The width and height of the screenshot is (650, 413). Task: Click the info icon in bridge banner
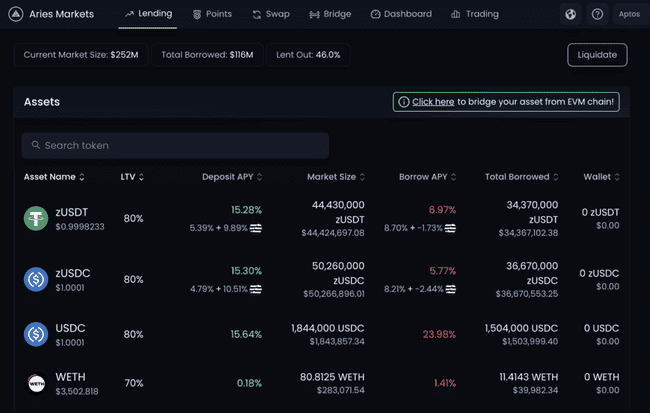click(x=403, y=102)
